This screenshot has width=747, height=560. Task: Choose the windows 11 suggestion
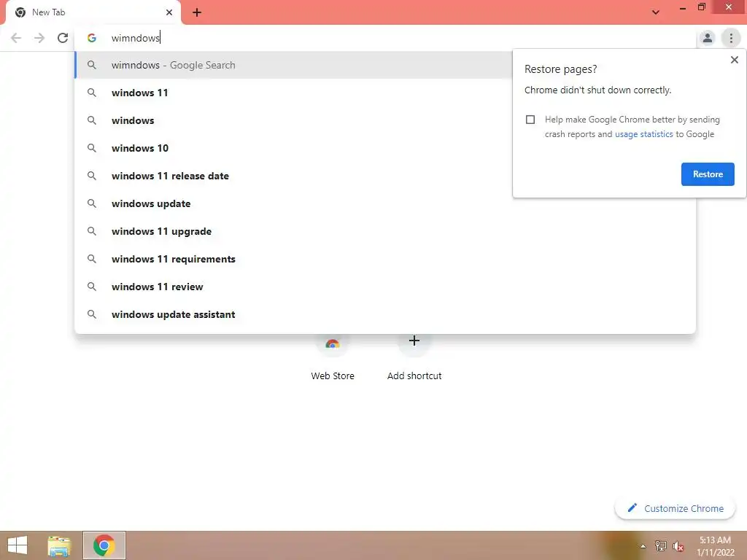pos(293,93)
